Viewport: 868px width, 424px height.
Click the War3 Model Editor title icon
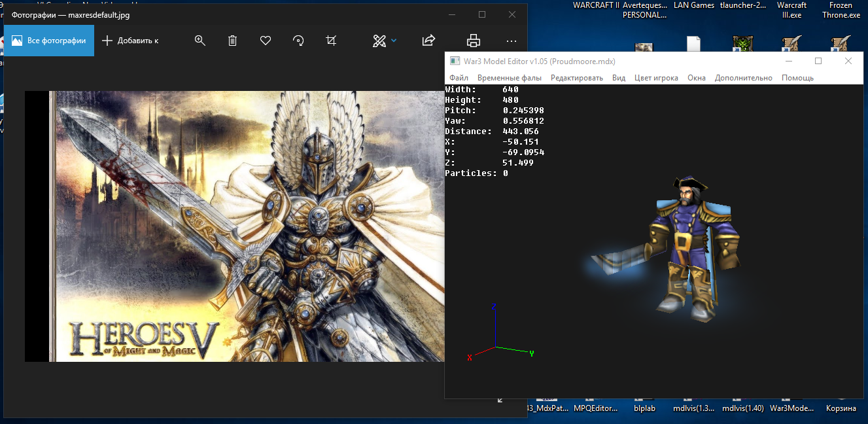click(x=454, y=61)
